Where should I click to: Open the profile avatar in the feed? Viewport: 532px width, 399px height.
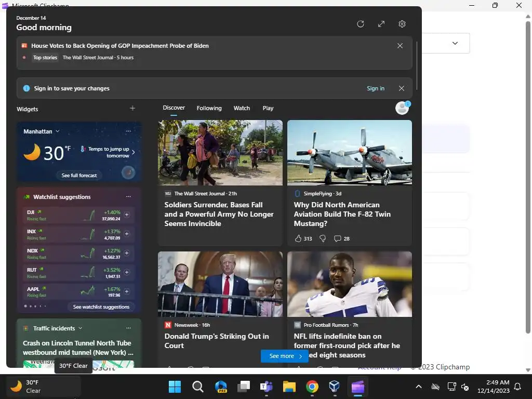403,108
